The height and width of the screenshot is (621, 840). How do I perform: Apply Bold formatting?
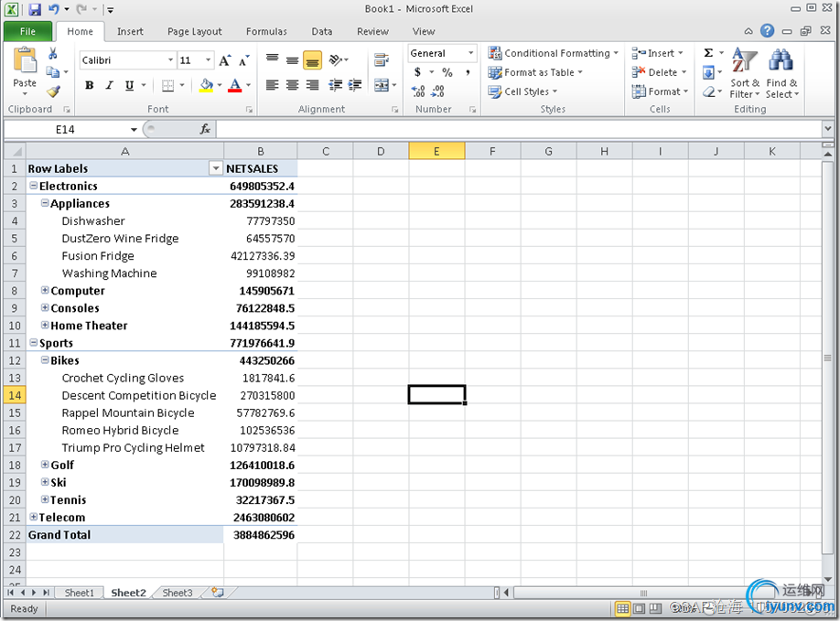pos(90,85)
